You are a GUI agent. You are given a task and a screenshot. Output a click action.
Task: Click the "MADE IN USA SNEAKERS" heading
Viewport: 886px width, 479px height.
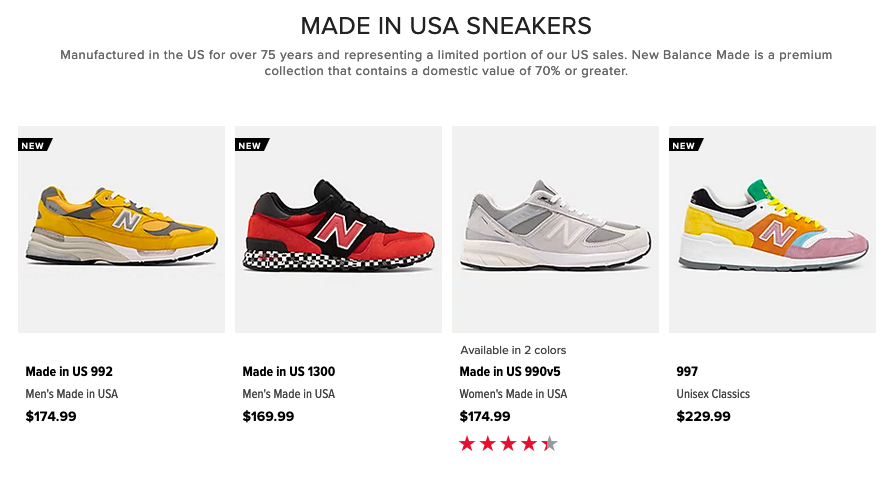[x=446, y=25]
